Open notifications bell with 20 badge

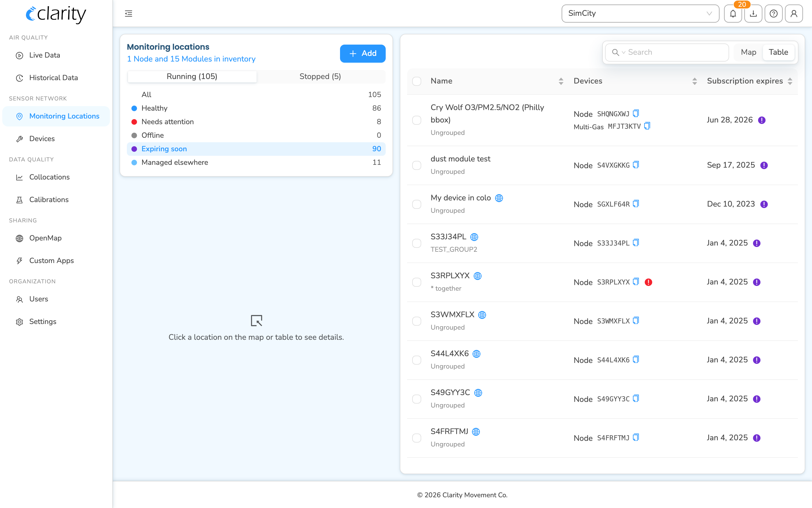pyautogui.click(x=733, y=14)
